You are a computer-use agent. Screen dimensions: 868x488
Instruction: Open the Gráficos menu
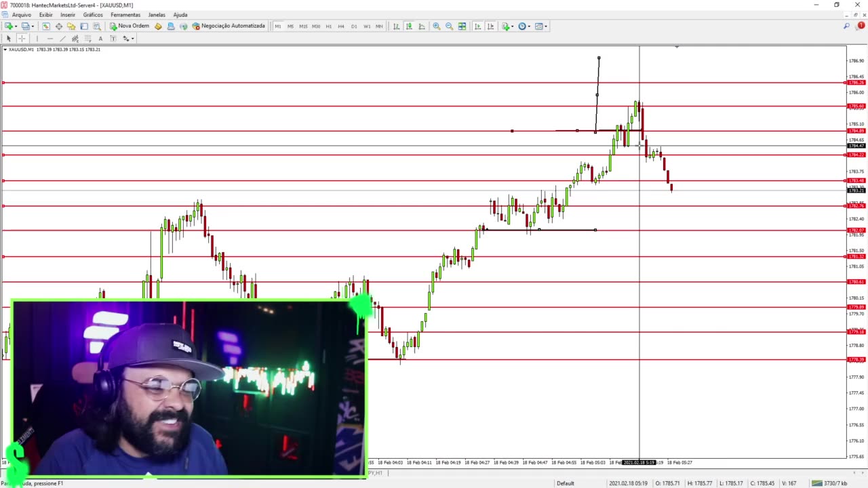pyautogui.click(x=93, y=15)
